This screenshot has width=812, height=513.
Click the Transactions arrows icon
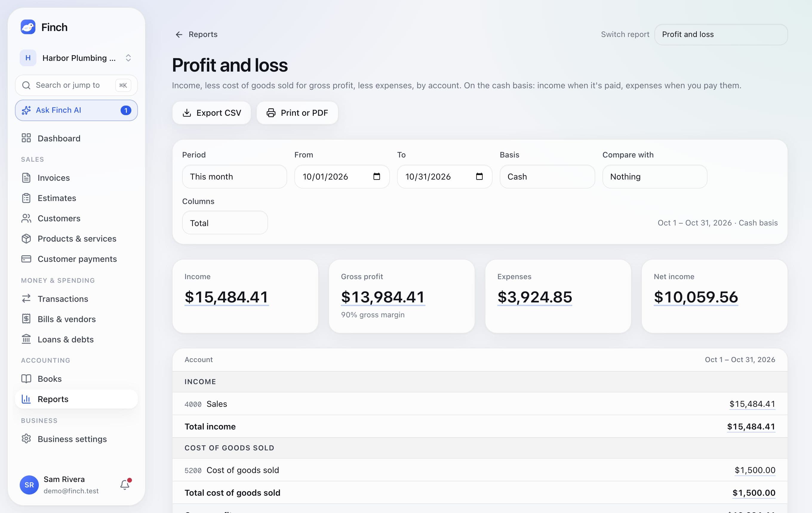pyautogui.click(x=26, y=299)
